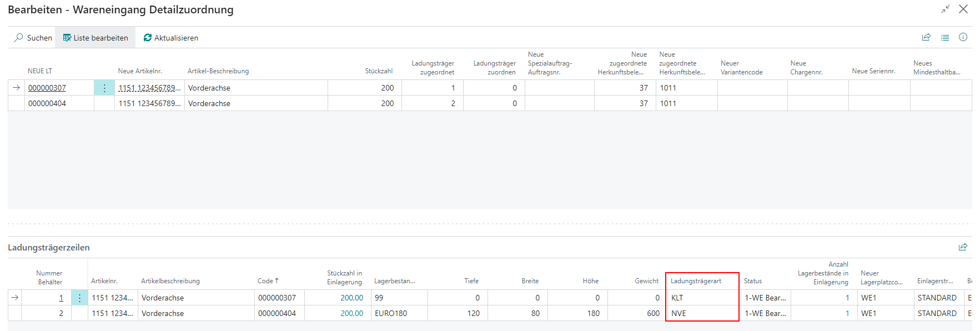Select the NVE Ladungsträgerart cell
Screen dimensions: 980x331
pos(702,313)
